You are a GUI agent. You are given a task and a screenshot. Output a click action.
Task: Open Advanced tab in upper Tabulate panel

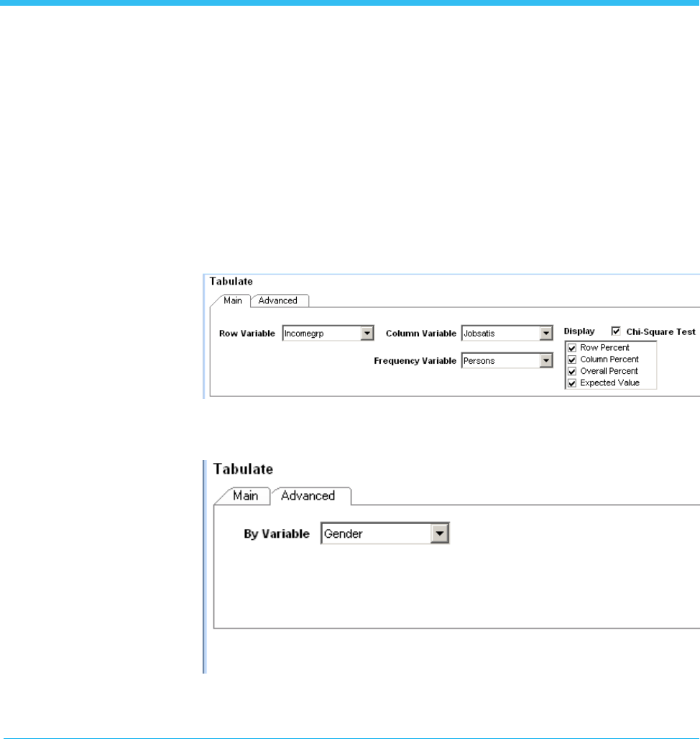coord(278,300)
